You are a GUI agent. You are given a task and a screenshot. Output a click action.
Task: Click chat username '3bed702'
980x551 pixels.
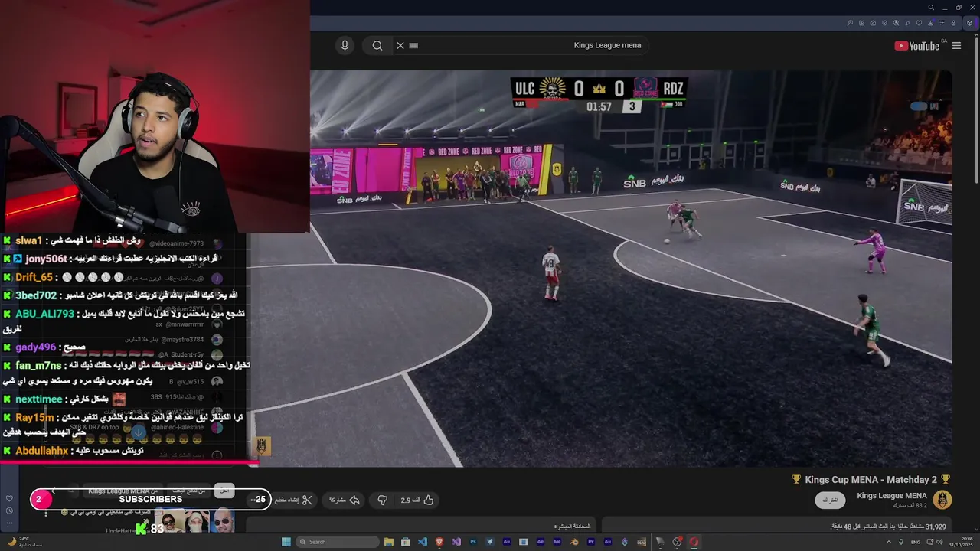tap(35, 295)
